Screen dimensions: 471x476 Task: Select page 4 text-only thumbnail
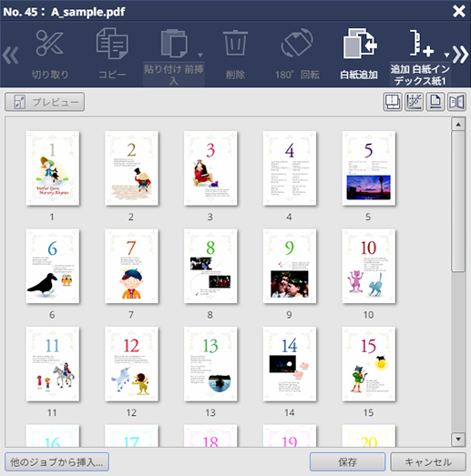coord(290,168)
